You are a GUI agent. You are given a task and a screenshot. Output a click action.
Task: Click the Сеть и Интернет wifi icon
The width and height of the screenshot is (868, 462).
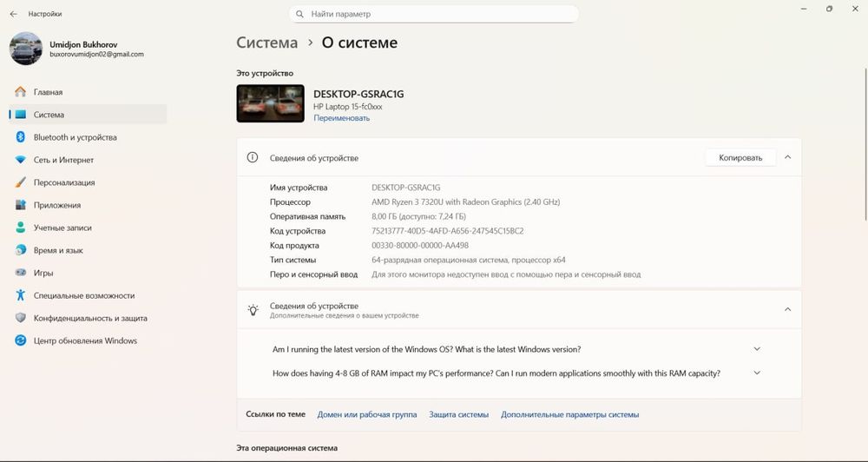pyautogui.click(x=21, y=160)
